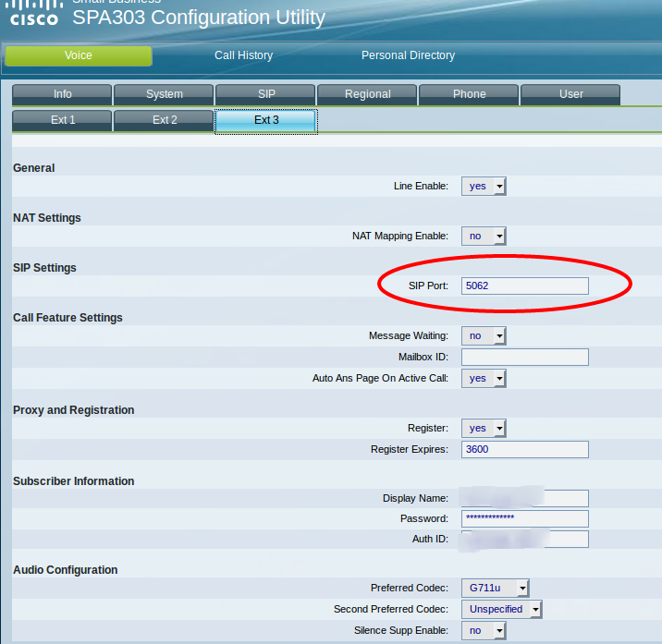Open the Personal Directory tab
This screenshot has width=662, height=644.
408,55
